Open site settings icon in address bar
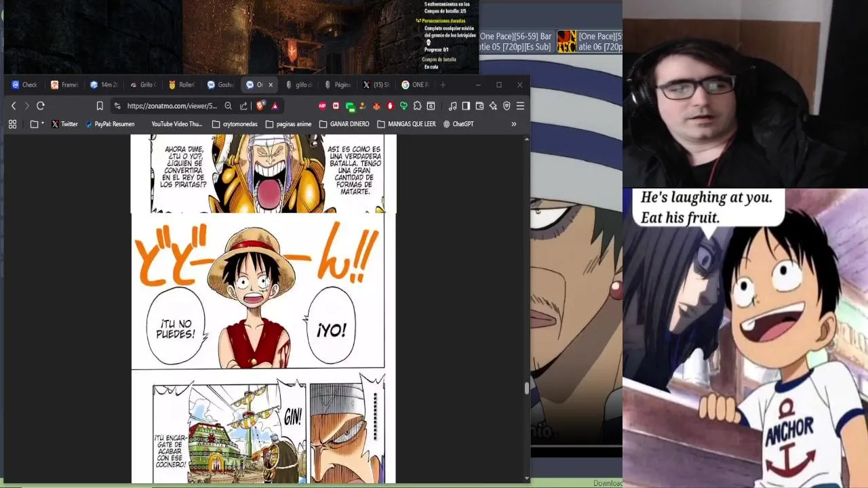 click(x=117, y=106)
